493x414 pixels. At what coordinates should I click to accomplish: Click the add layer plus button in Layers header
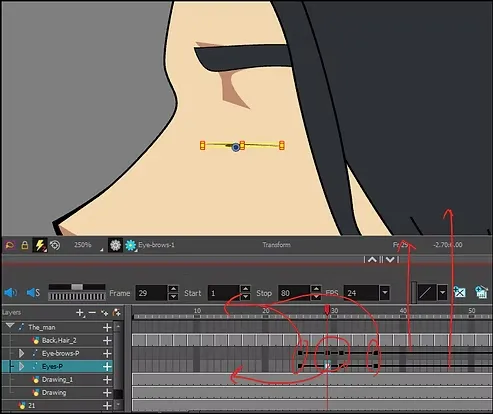[x=80, y=313]
